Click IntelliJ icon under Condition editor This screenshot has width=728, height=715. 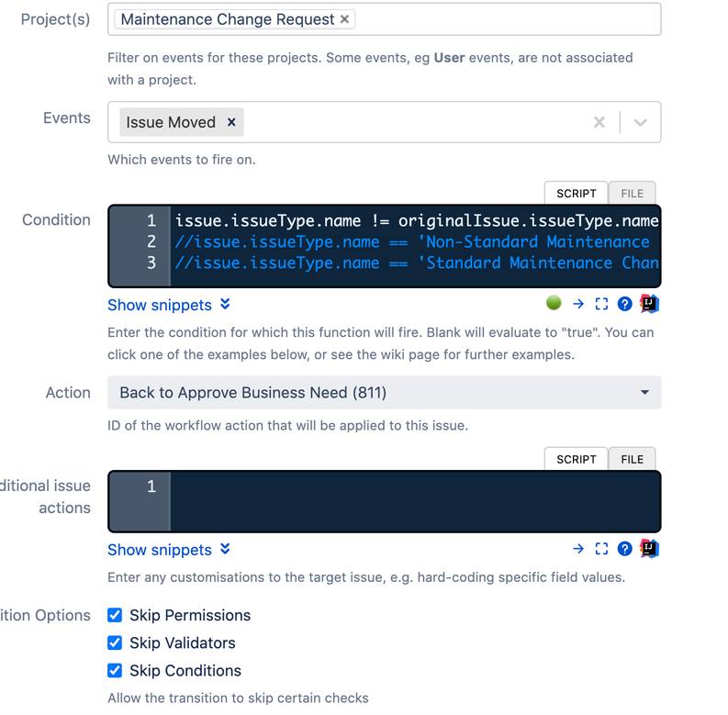[649, 304]
